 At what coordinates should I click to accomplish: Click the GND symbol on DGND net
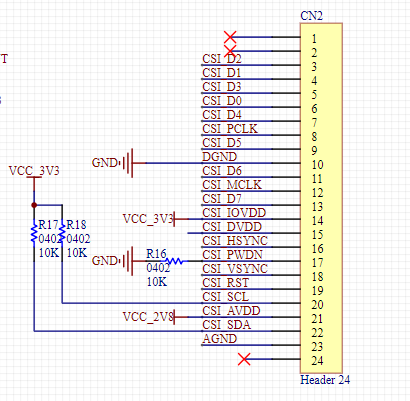128,163
